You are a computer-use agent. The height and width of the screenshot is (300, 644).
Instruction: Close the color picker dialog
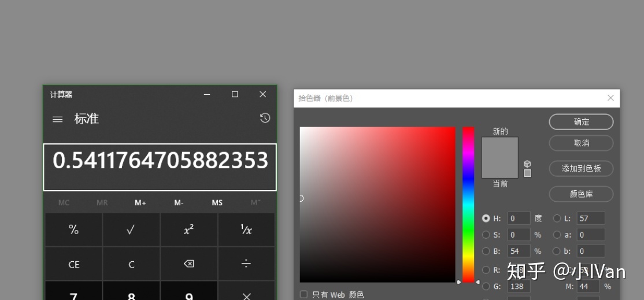pyautogui.click(x=610, y=98)
